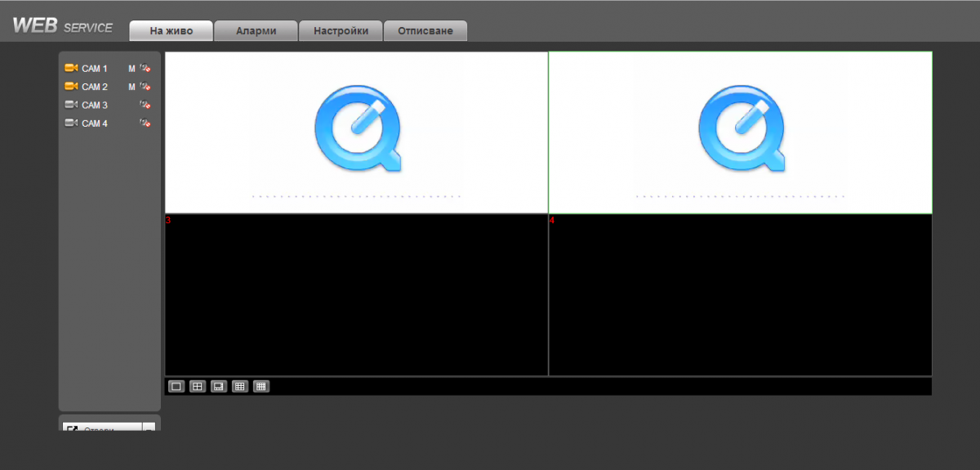Click the orange CAM 1 camera icon
This screenshot has height=470, width=980.
(x=70, y=69)
